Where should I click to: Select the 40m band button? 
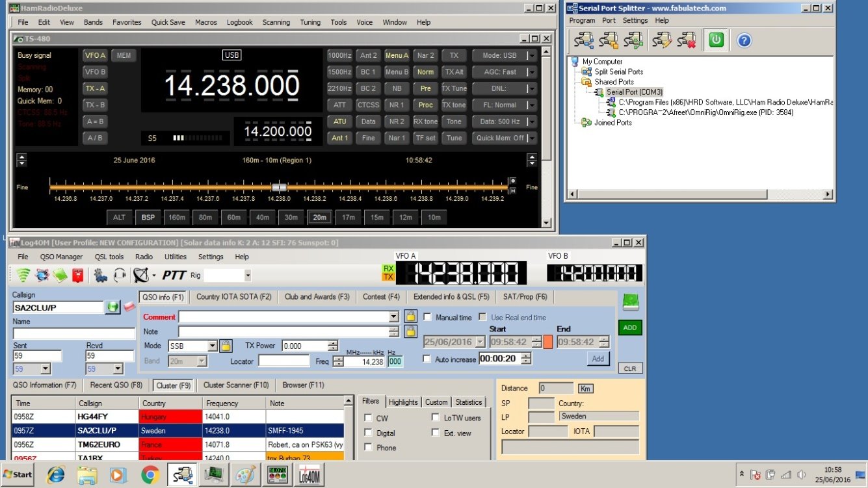coord(263,217)
